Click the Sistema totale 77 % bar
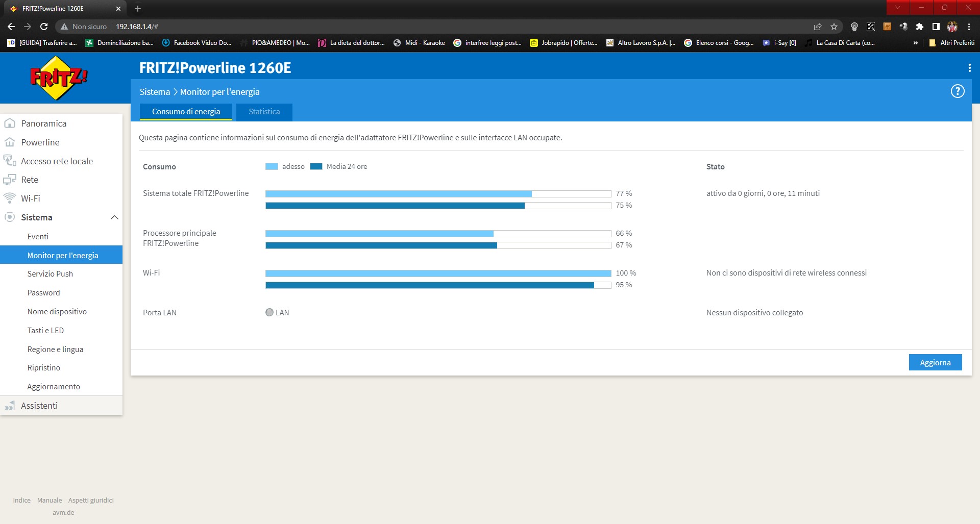 pyautogui.click(x=438, y=194)
